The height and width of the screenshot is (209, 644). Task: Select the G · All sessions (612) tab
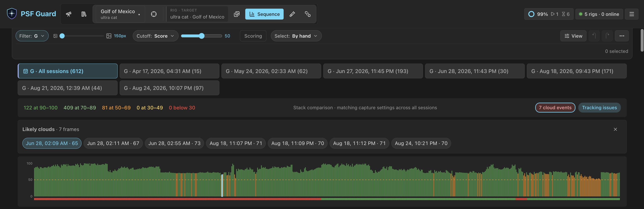click(68, 71)
